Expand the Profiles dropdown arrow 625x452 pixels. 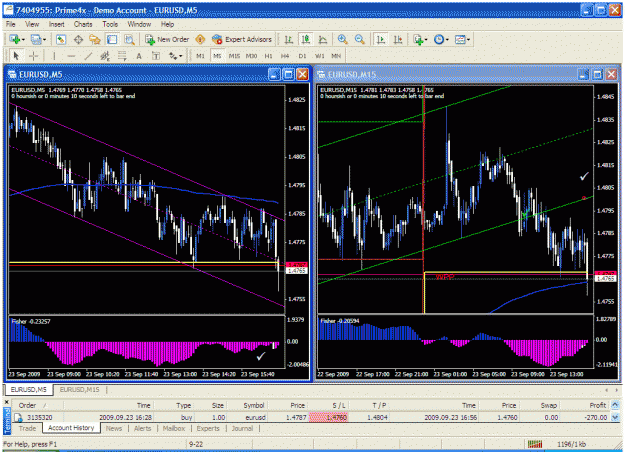(44, 39)
